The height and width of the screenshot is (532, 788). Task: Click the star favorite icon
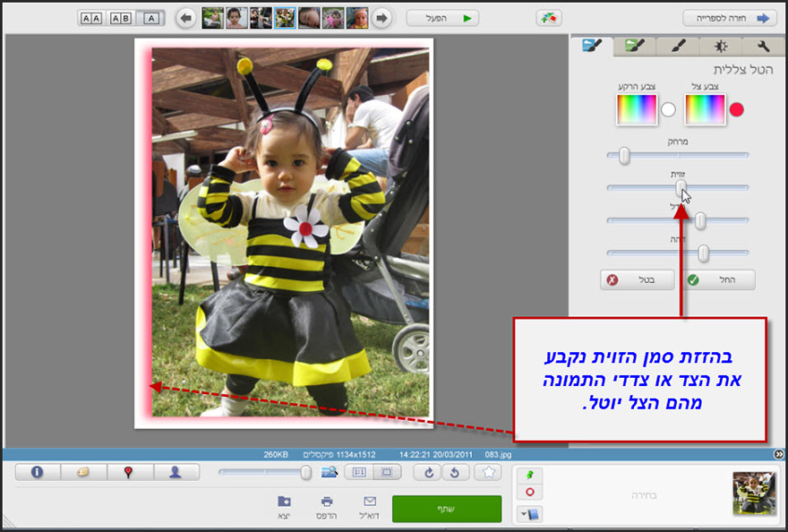click(489, 474)
